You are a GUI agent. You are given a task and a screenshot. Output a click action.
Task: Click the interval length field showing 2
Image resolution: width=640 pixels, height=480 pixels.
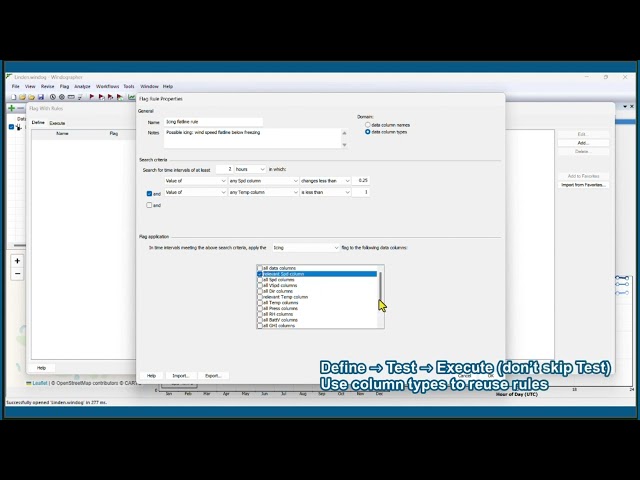[224, 169]
